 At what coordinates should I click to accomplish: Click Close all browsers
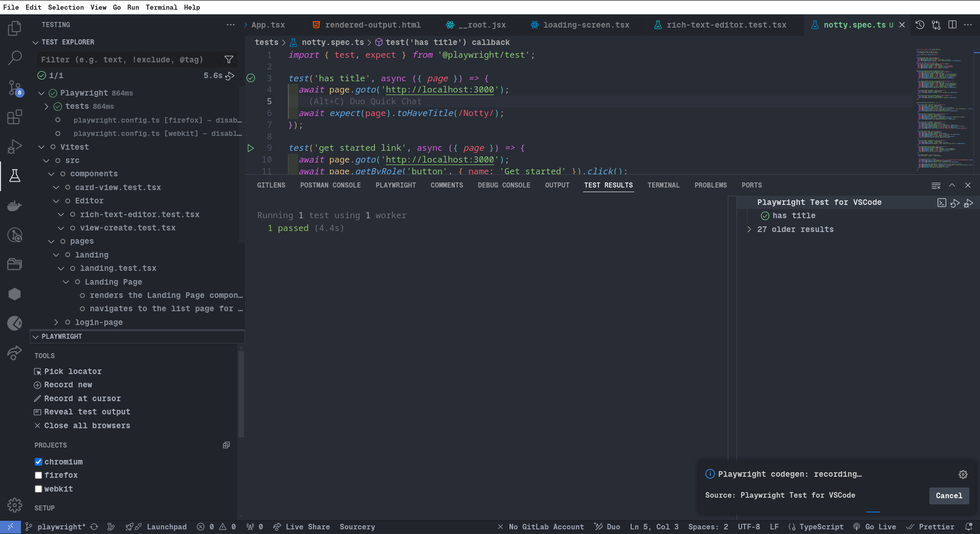82,426
